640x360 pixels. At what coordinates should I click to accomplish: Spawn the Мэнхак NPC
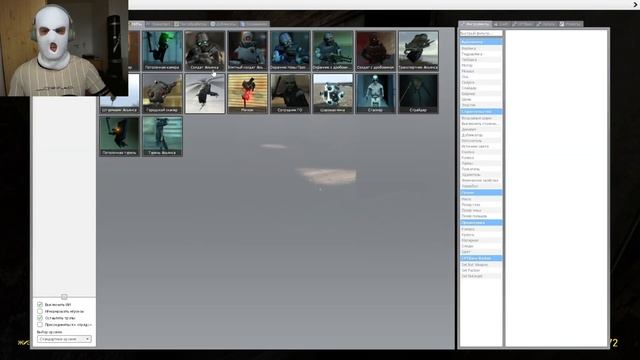[x=248, y=93]
